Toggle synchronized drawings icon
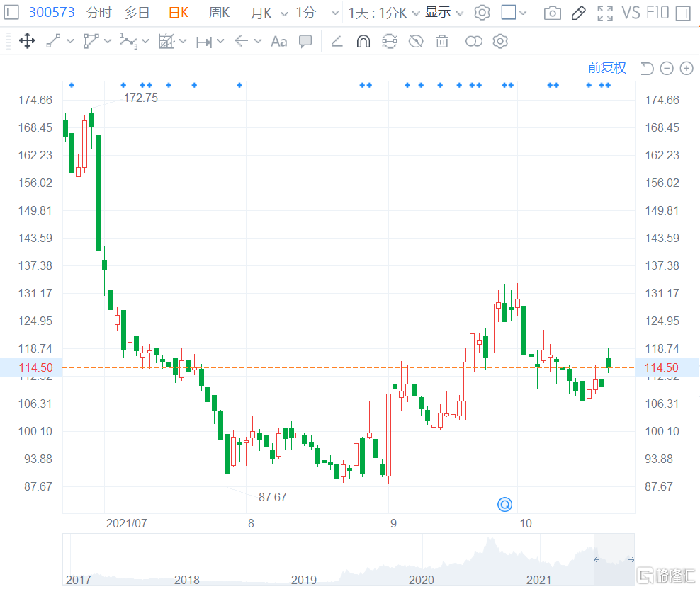 point(390,42)
